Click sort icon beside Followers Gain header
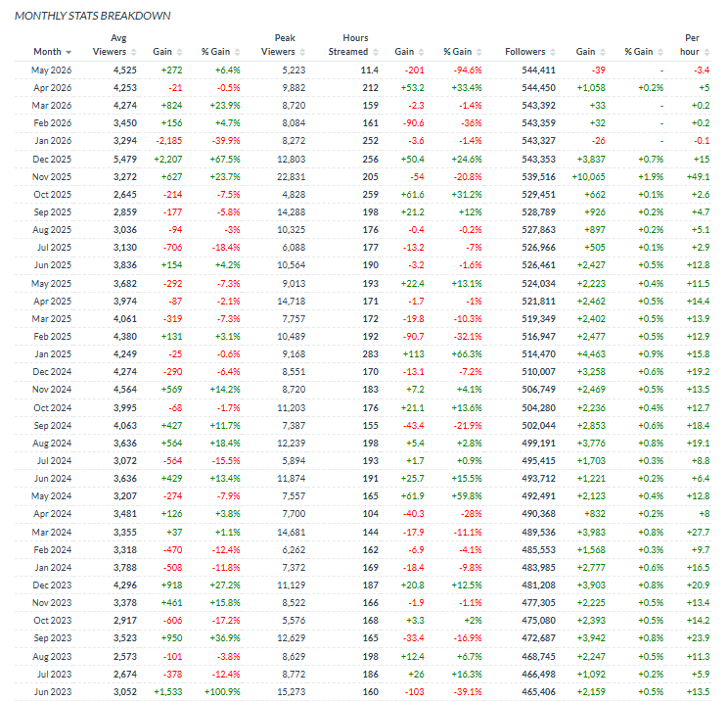This screenshot has height=702, width=728. coord(603,52)
